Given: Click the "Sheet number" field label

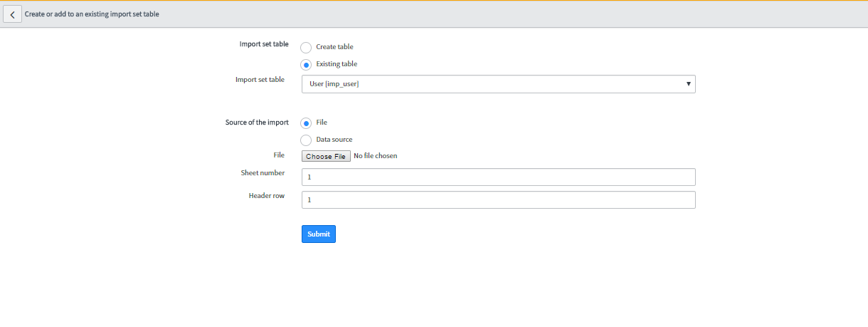Looking at the screenshot, I should click(x=263, y=173).
